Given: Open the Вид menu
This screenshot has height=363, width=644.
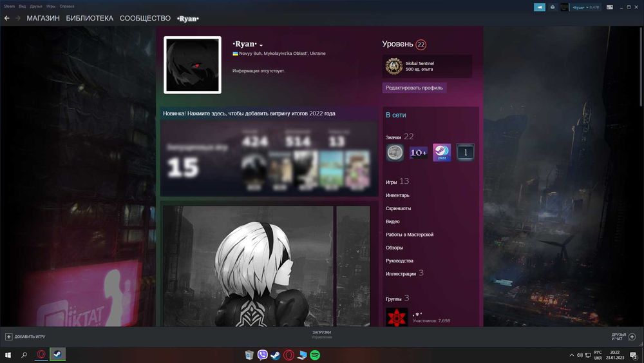Looking at the screenshot, I should 22,6.
